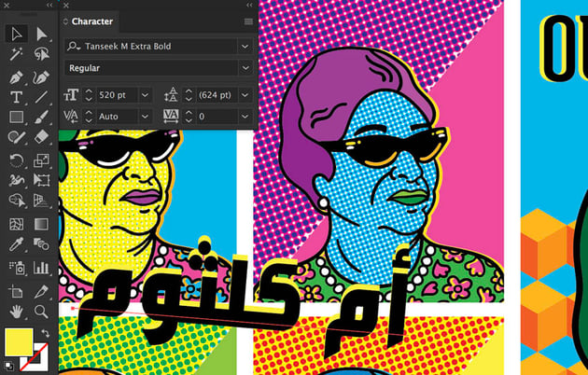Switch to the Character panel tab
This screenshot has height=375, width=588.
92,21
